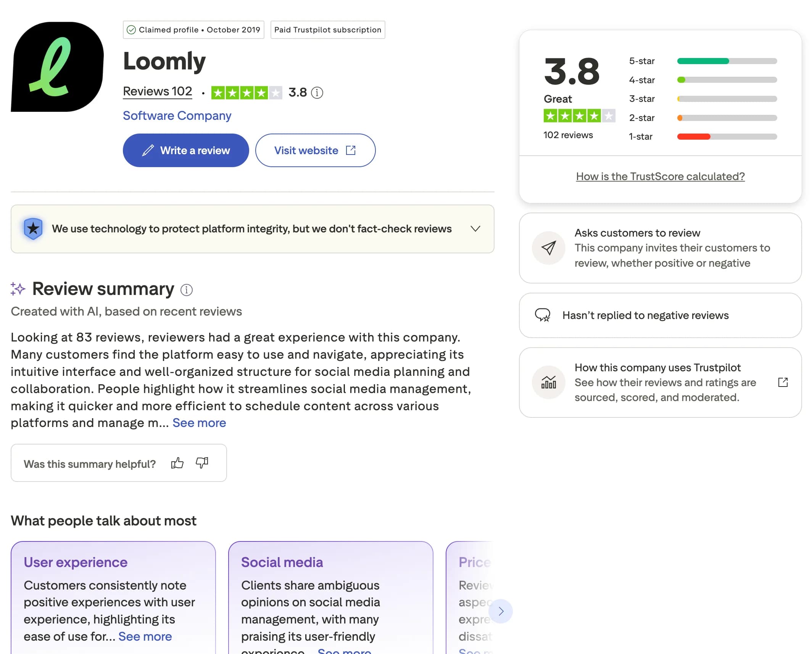Click the green check icon on Claimed profile
Screen dimensions: 812x654
[x=131, y=30]
